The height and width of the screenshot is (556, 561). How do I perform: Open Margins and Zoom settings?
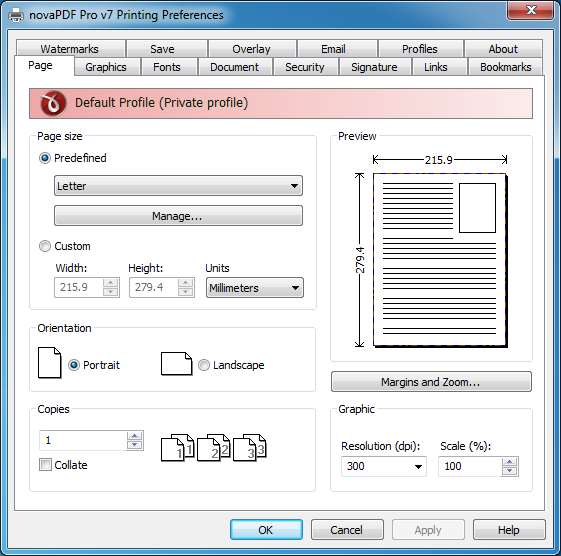pyautogui.click(x=431, y=382)
